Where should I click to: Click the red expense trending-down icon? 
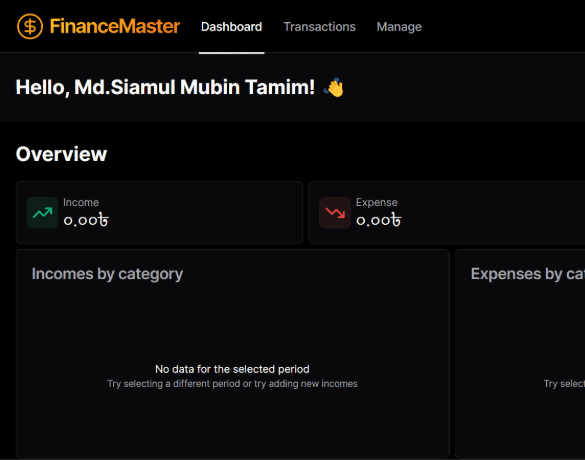point(335,213)
